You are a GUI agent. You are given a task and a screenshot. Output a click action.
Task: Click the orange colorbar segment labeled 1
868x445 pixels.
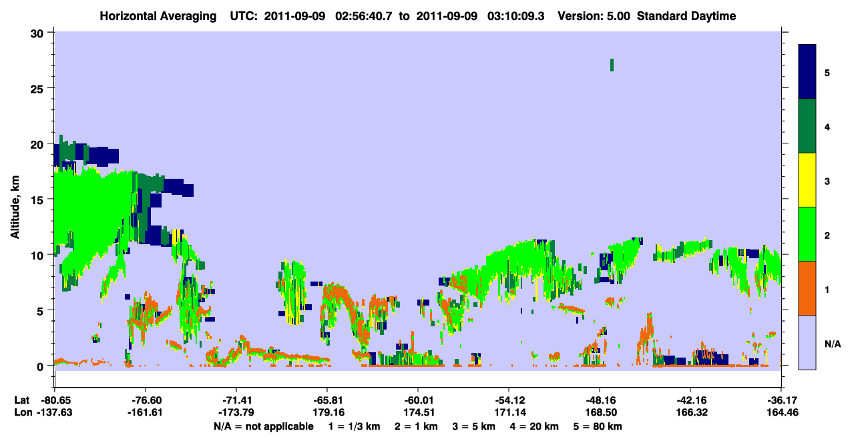tap(808, 288)
